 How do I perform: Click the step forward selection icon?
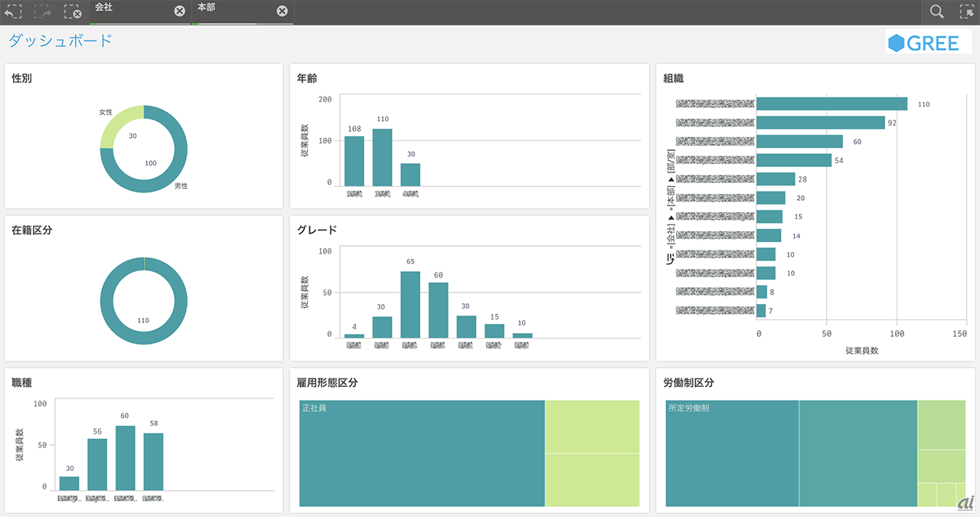coord(43,11)
